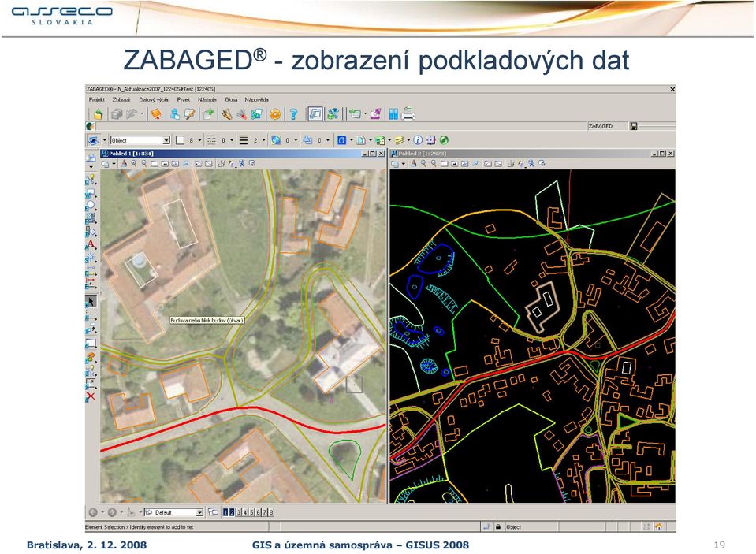This screenshot has width=756, height=554.
Task: Expand the priority triangle dropdown
Action: point(328,140)
